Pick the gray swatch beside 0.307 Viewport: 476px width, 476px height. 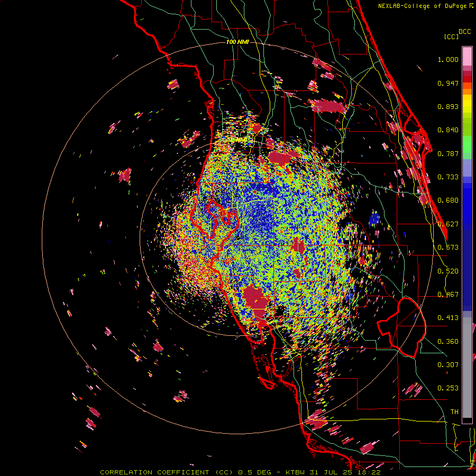[467, 368]
